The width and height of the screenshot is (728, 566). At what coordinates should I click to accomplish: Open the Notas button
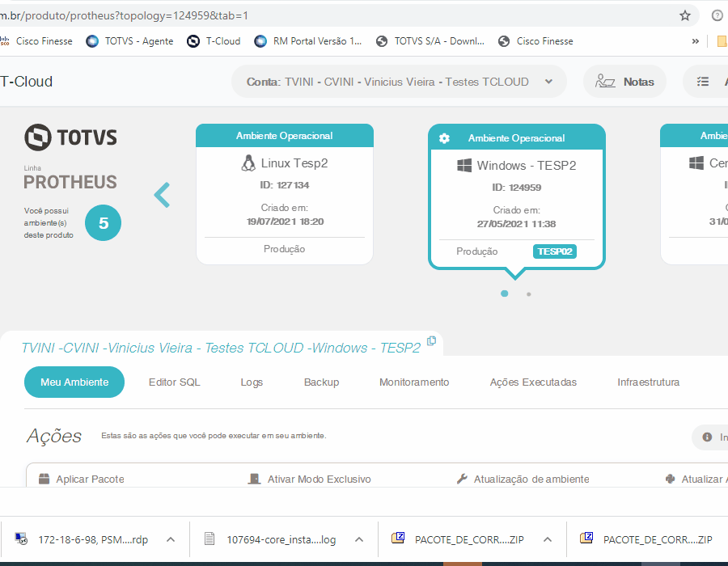624,82
